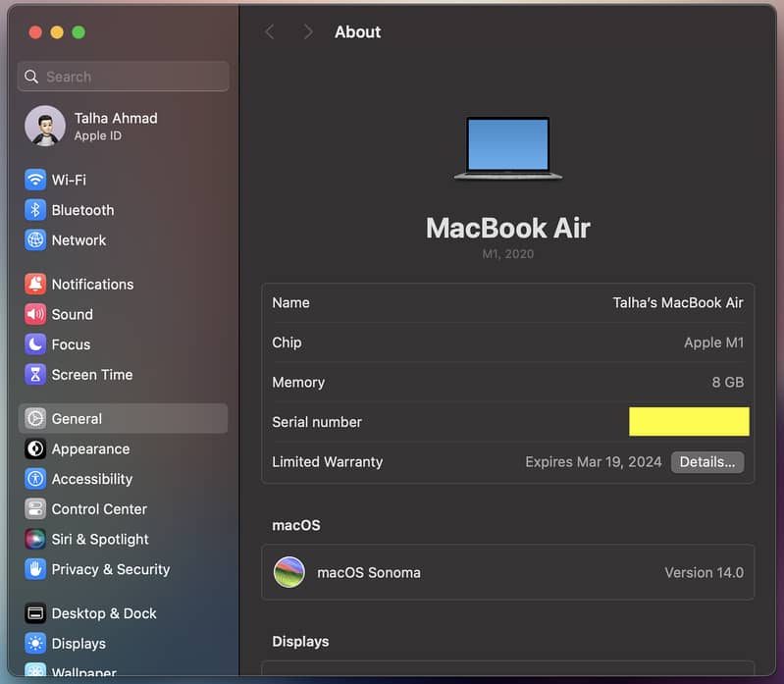The height and width of the screenshot is (684, 784).
Task: Select Screen Time hourglass icon
Action: (35, 375)
